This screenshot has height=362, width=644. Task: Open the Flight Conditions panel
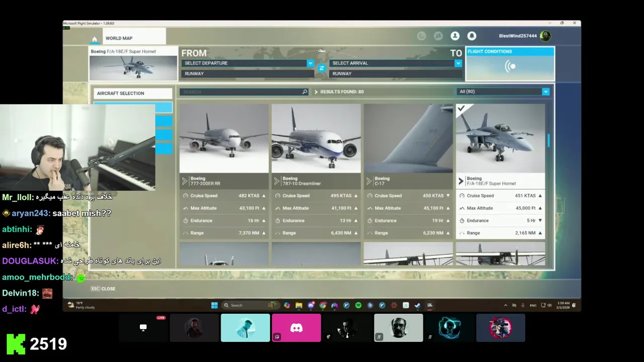point(510,63)
